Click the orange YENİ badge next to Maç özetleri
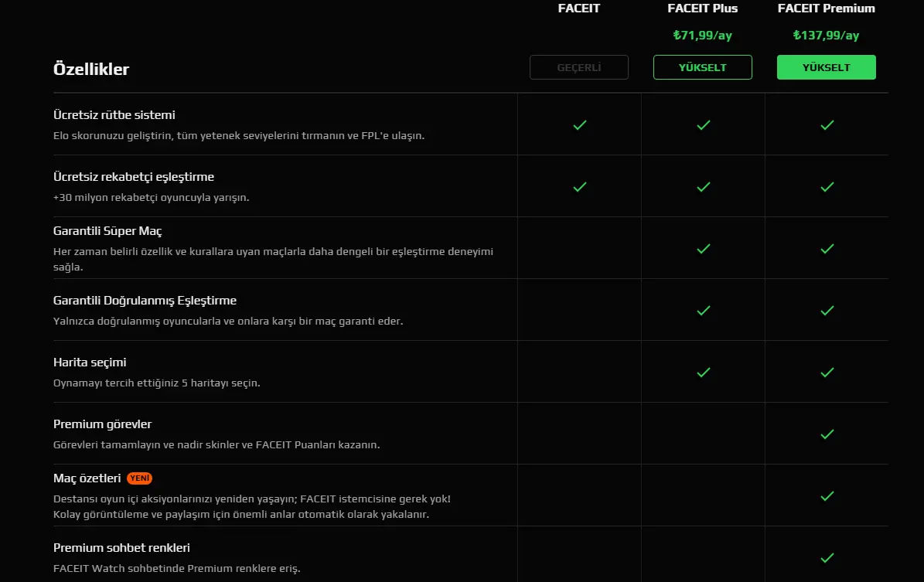 coord(140,478)
